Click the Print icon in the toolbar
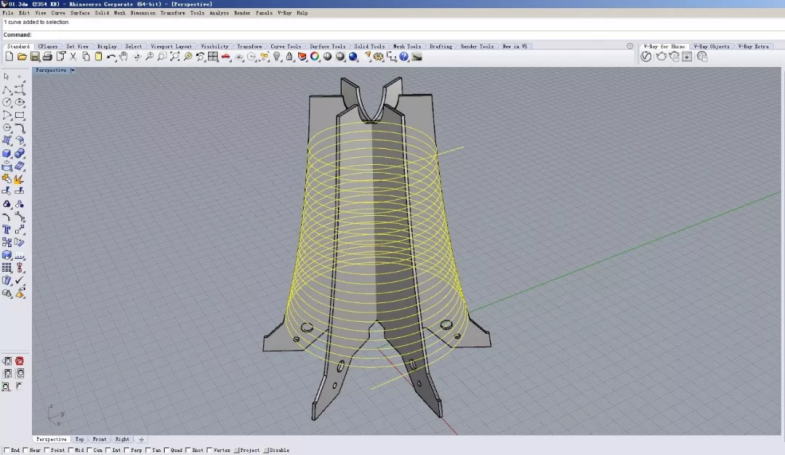Viewport: 785px width, 455px height. 48,57
